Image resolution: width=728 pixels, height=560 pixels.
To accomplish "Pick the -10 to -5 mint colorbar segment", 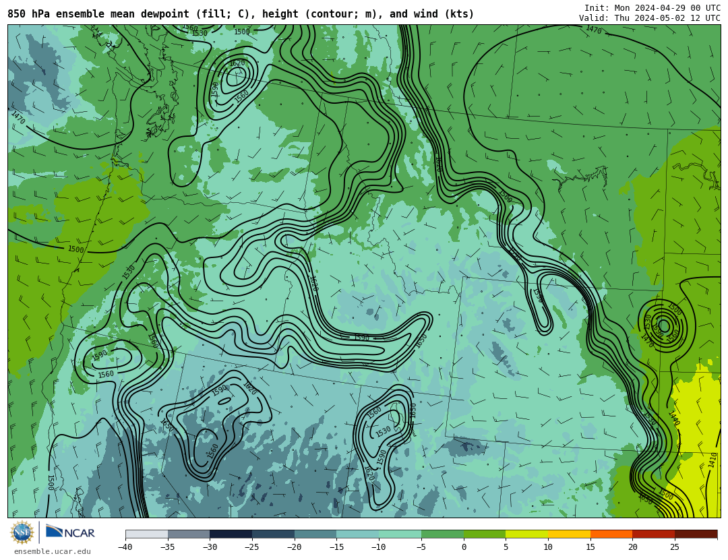I will (x=400, y=534).
